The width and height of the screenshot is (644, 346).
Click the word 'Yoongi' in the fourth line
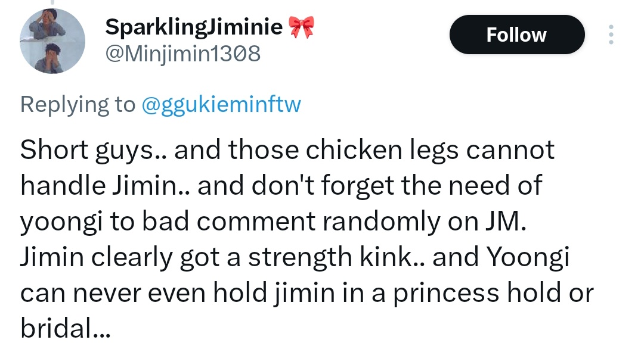click(x=528, y=258)
